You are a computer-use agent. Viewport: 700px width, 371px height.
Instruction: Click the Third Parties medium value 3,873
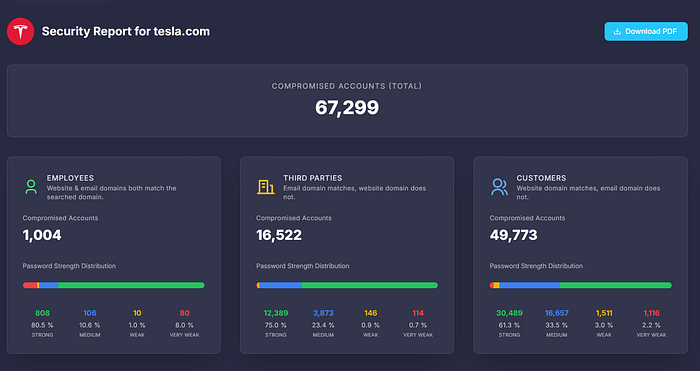323,313
